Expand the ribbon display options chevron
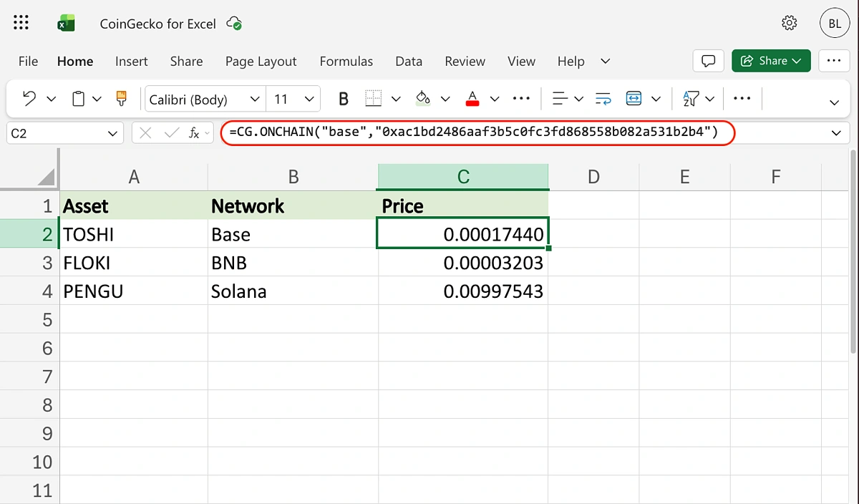859x504 pixels. 834,102
